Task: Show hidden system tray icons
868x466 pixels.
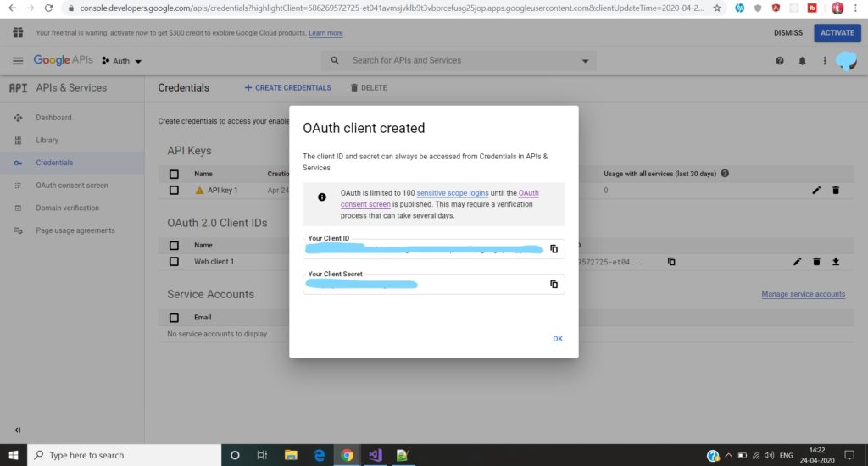Action: 728,456
